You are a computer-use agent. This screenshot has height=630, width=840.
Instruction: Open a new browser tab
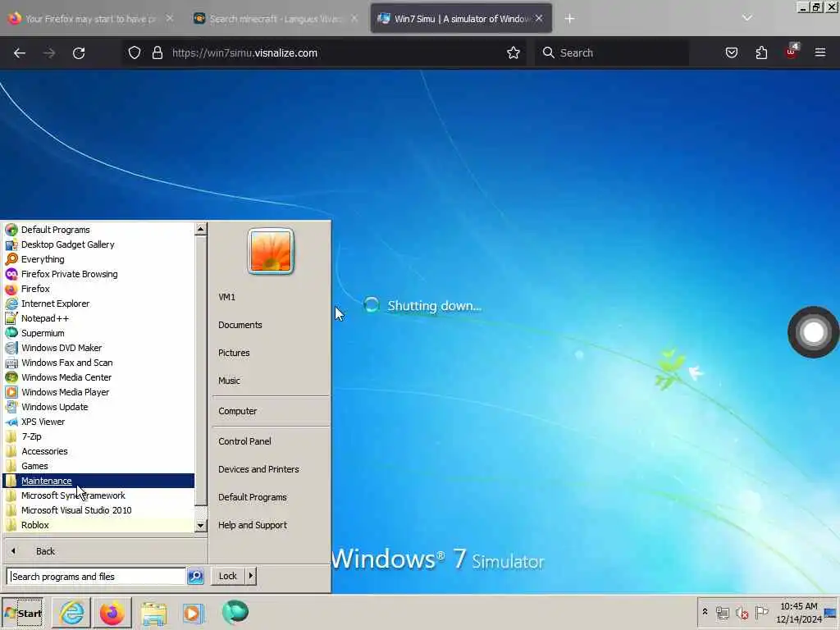569,19
